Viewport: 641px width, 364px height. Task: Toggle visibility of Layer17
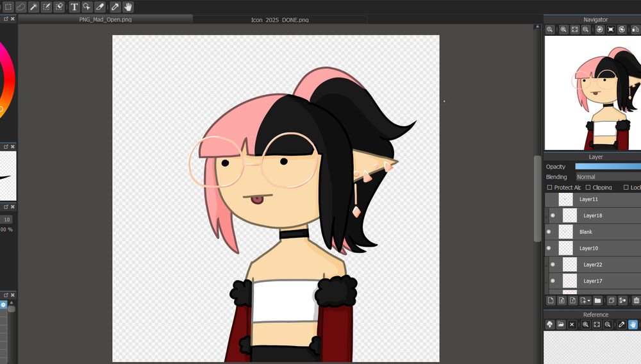553,281
